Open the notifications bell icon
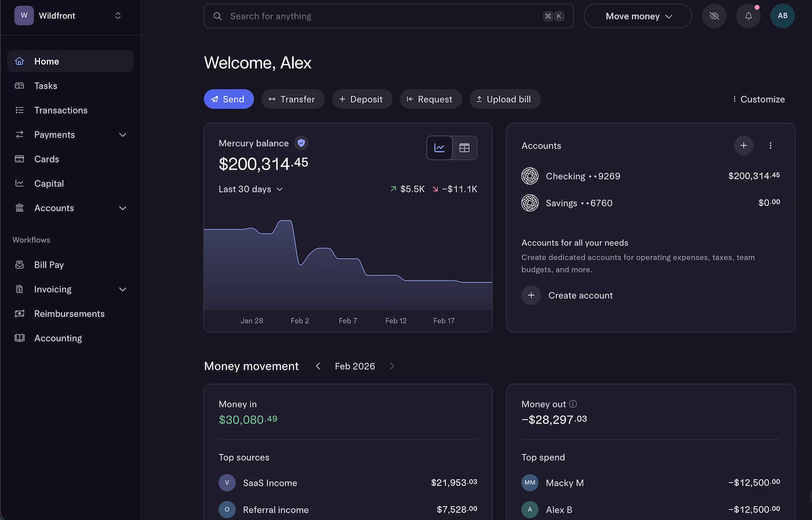The width and height of the screenshot is (812, 520). click(x=748, y=16)
